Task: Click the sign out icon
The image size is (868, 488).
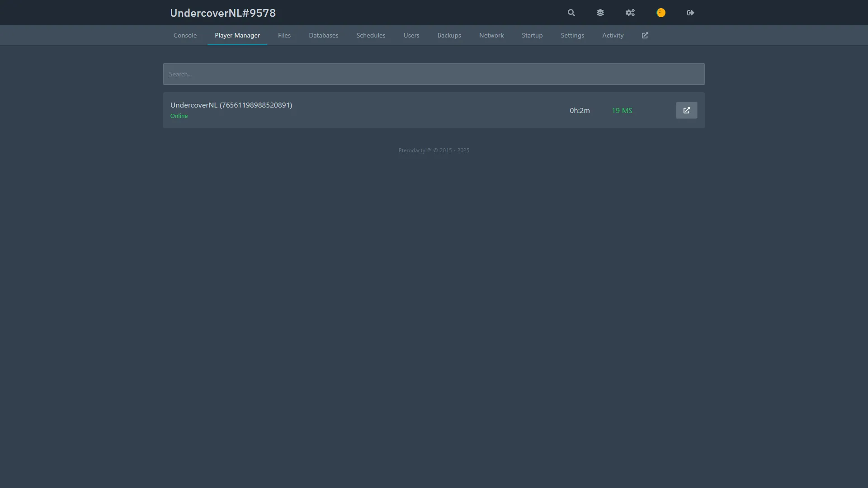Action: (x=690, y=13)
